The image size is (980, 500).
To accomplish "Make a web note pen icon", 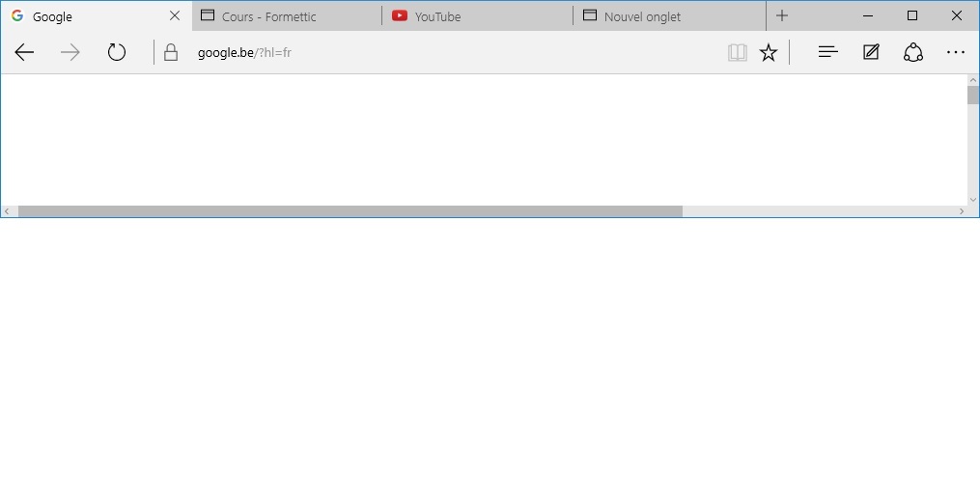I will 871,52.
